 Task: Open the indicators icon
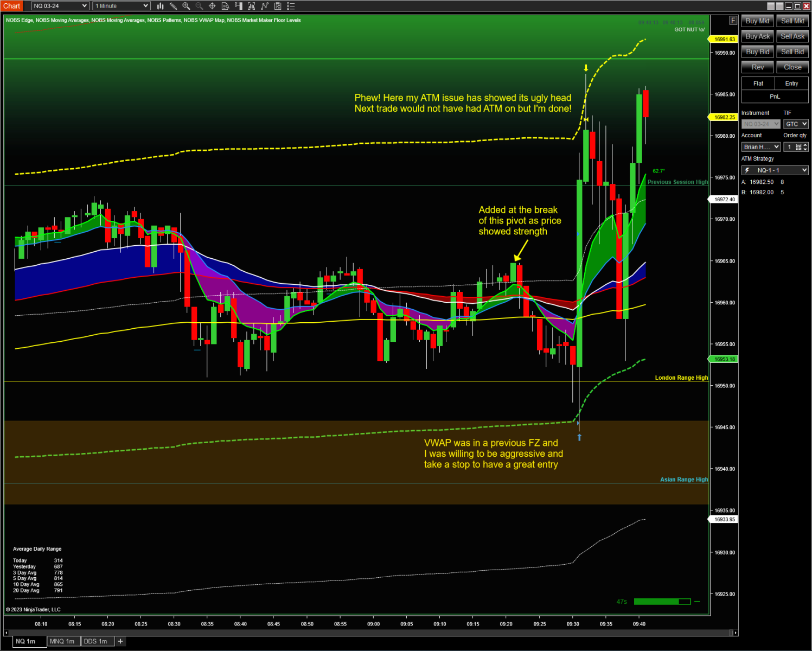tap(265, 6)
